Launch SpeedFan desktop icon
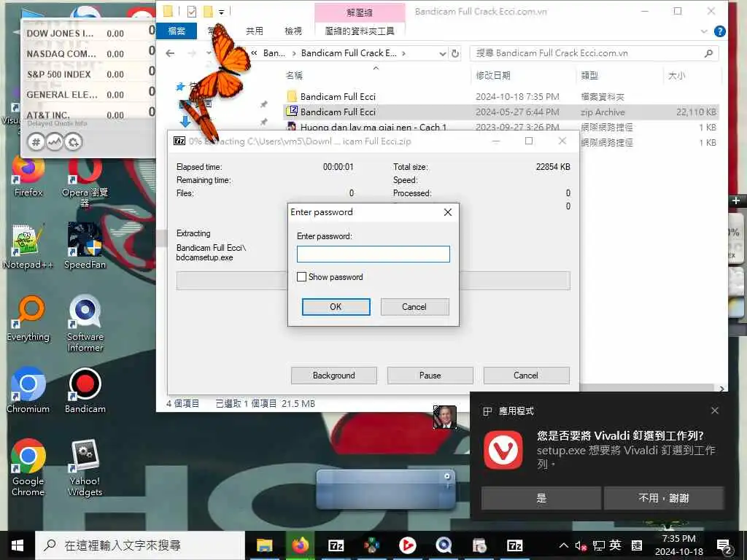 [85, 246]
